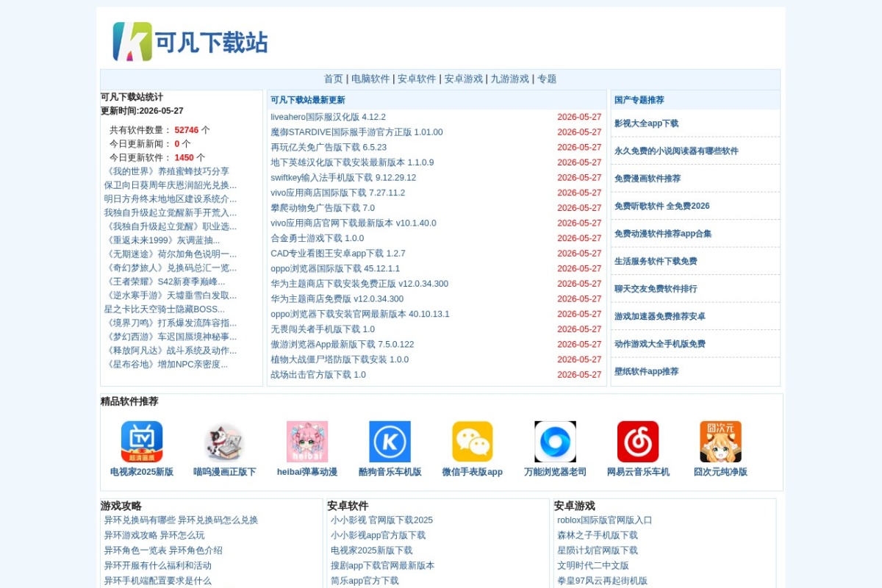Open 攀爬动物免广告版下载 7.0
The image size is (882, 588).
[x=323, y=208]
